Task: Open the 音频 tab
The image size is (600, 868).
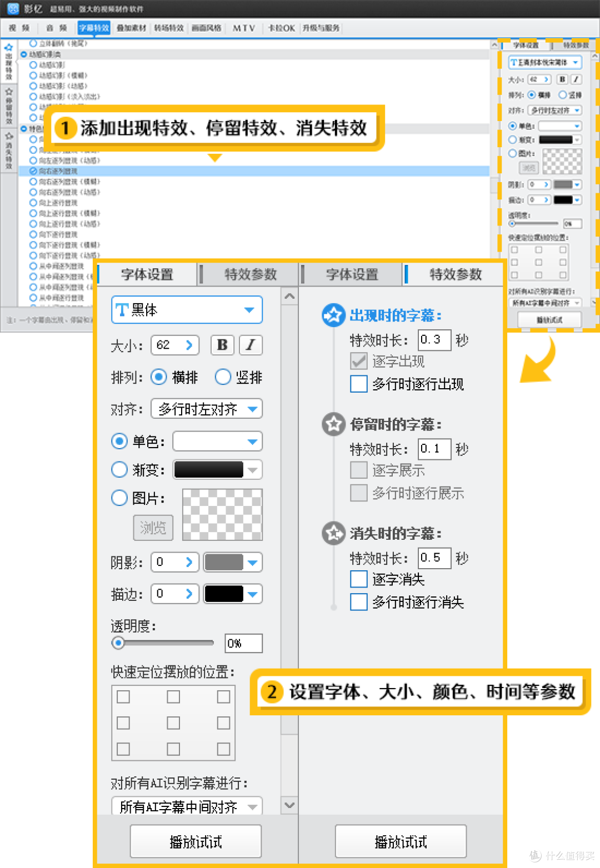Action: (56, 28)
